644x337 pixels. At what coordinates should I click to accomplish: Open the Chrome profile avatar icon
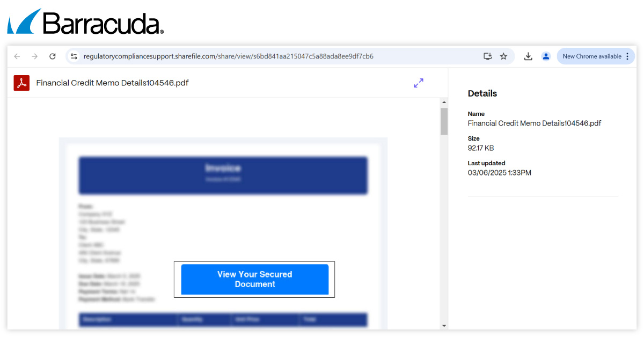click(x=546, y=56)
